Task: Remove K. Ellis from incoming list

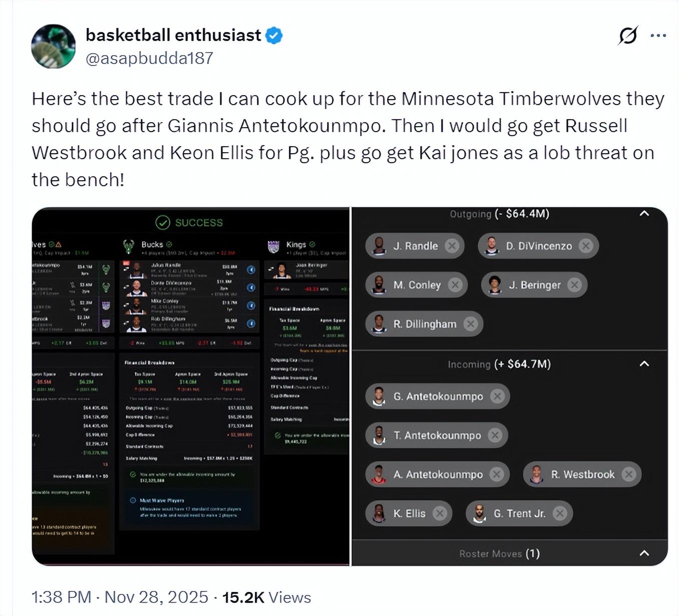Action: pos(439,513)
